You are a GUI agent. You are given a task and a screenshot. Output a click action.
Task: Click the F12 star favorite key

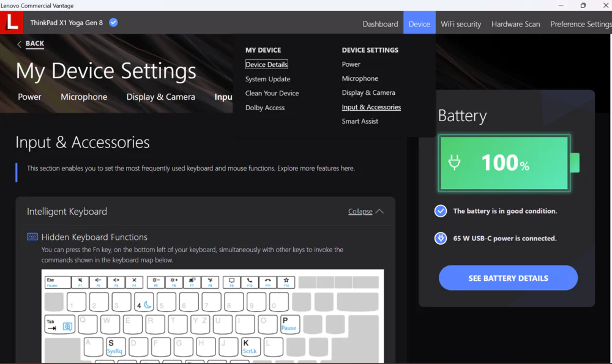(286, 282)
